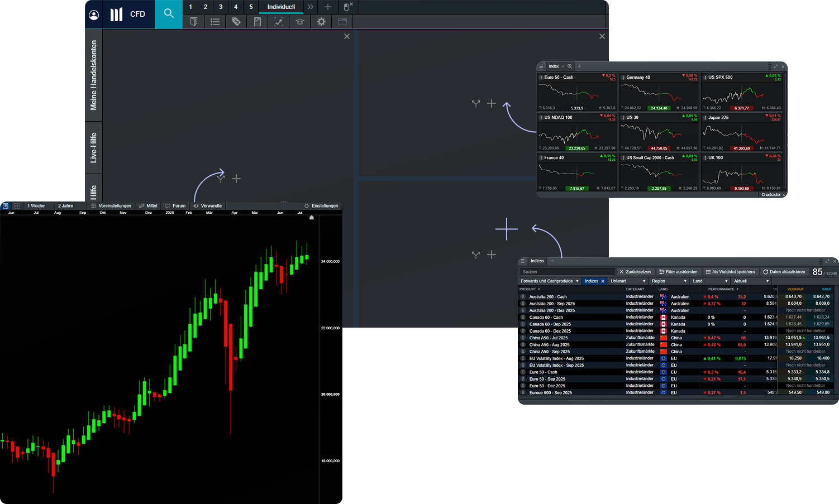This screenshot has height=504, width=839.
Task: Open the book icon in the toolbar
Action: [193, 22]
